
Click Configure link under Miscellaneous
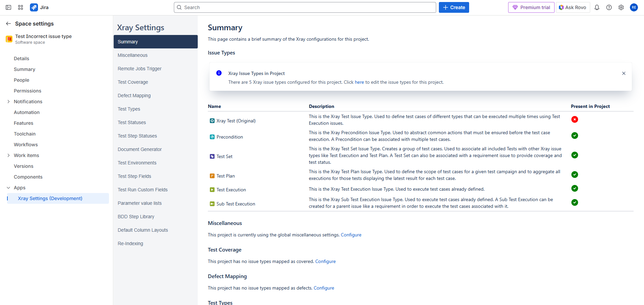pos(351,235)
